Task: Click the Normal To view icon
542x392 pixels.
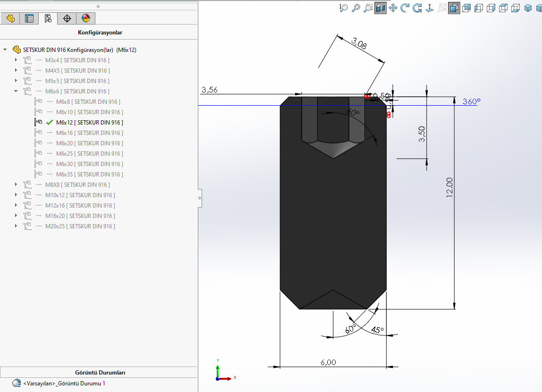Action: (430, 8)
